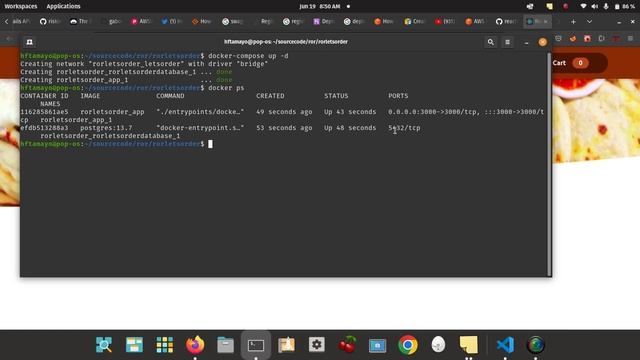Click the browser's orange fox extension icon
640x360 pixels.
tap(573, 38)
